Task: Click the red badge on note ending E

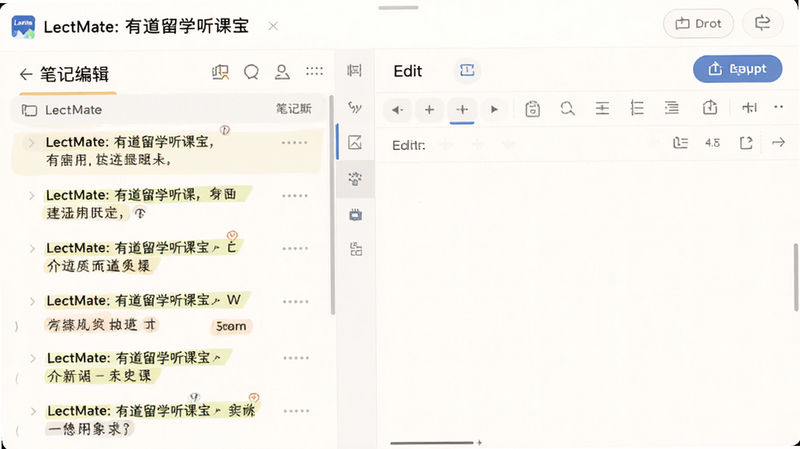Action: (x=232, y=235)
